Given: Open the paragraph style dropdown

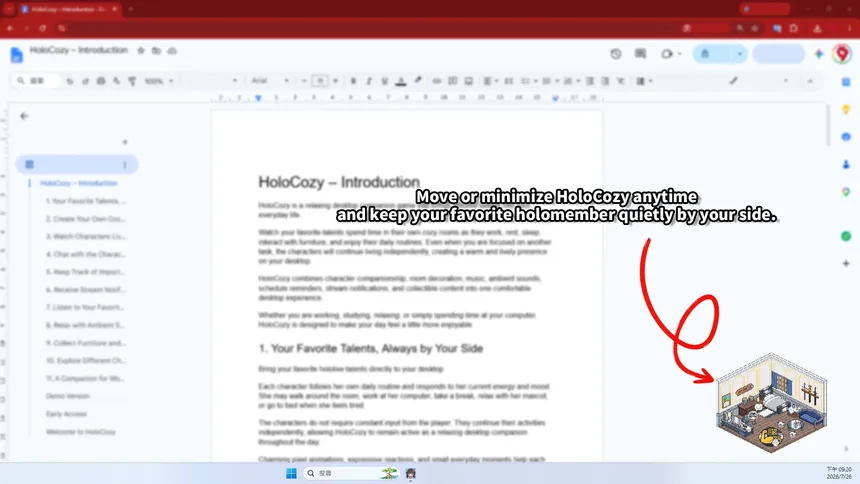Looking at the screenshot, I should [x=211, y=81].
